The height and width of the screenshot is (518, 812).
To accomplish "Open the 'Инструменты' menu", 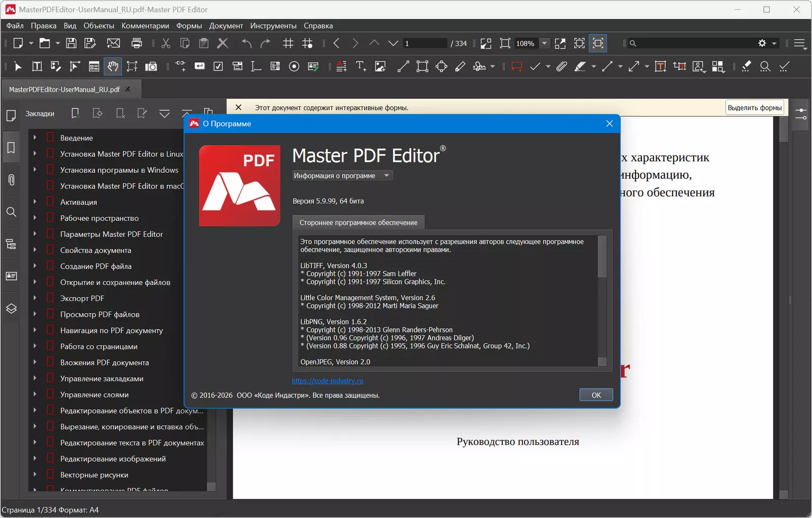I will [273, 25].
